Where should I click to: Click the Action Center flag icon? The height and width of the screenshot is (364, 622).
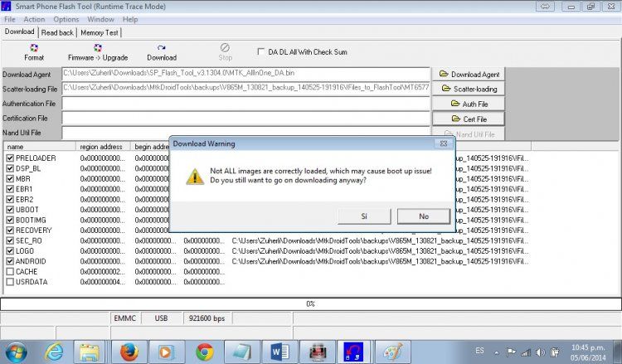[x=512, y=352]
